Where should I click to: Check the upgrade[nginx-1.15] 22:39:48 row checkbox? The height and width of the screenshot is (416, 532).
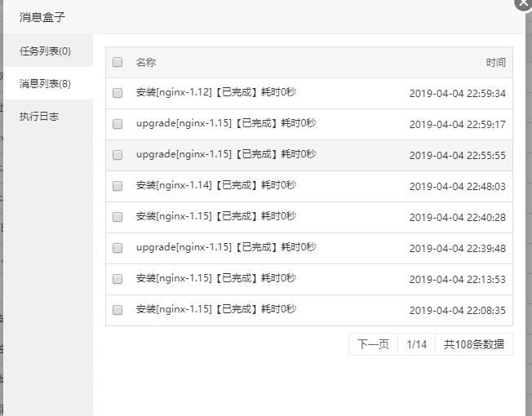[117, 248]
